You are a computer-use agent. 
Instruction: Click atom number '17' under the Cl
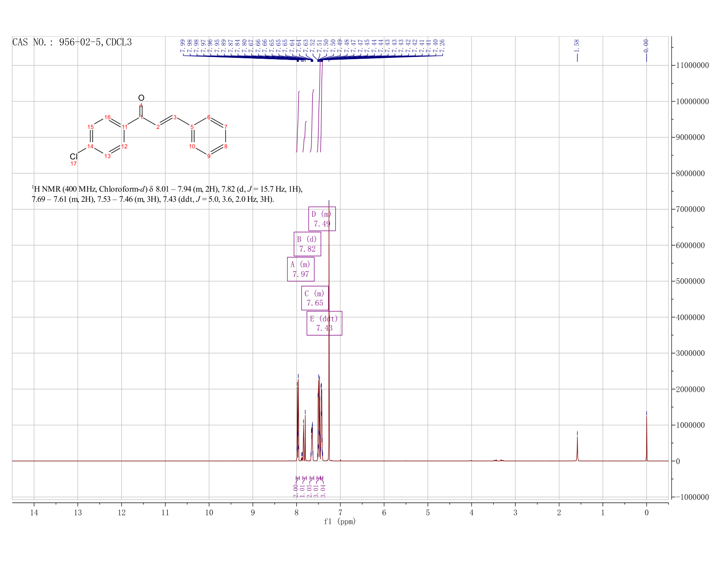pyautogui.click(x=74, y=164)
